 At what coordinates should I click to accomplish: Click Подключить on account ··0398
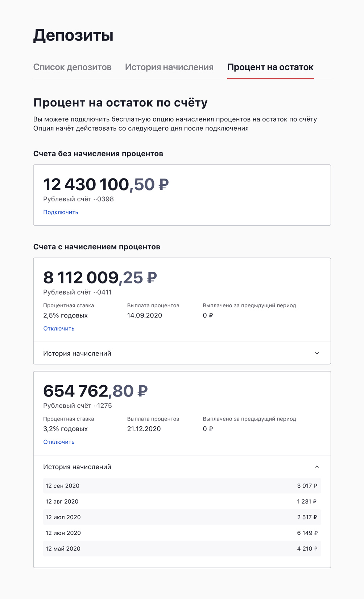pyautogui.click(x=60, y=212)
